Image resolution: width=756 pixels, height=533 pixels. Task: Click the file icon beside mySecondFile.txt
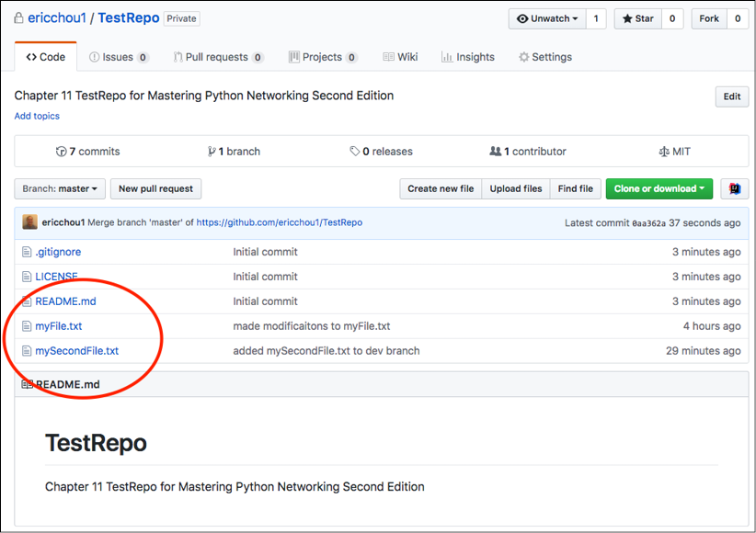(27, 351)
